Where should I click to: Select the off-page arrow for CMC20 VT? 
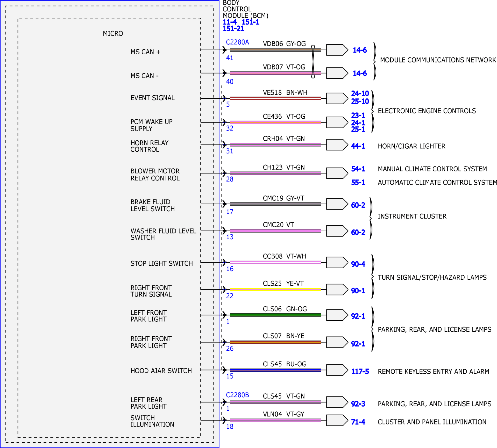[337, 231]
